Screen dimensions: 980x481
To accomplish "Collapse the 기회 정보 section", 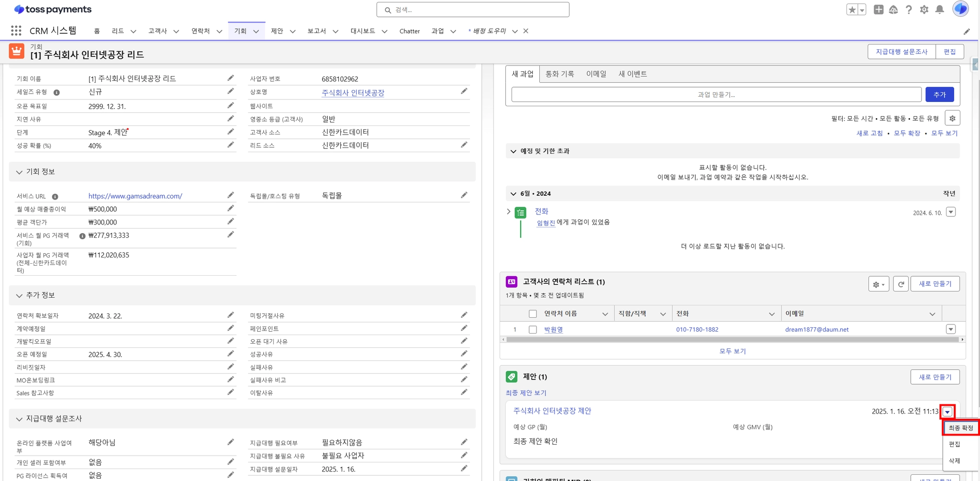I will pos(19,172).
